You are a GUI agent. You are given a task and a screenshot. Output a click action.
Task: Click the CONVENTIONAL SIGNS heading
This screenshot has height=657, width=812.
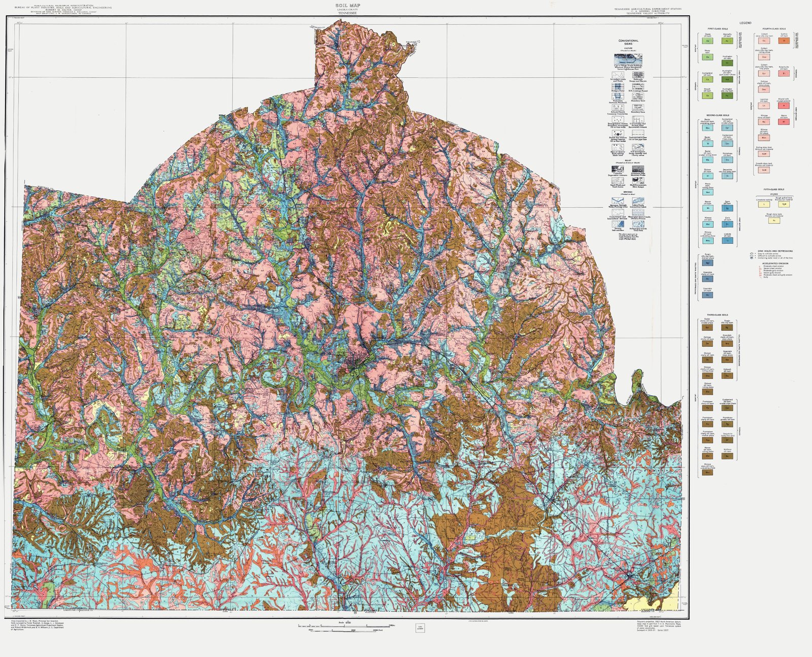tap(628, 42)
